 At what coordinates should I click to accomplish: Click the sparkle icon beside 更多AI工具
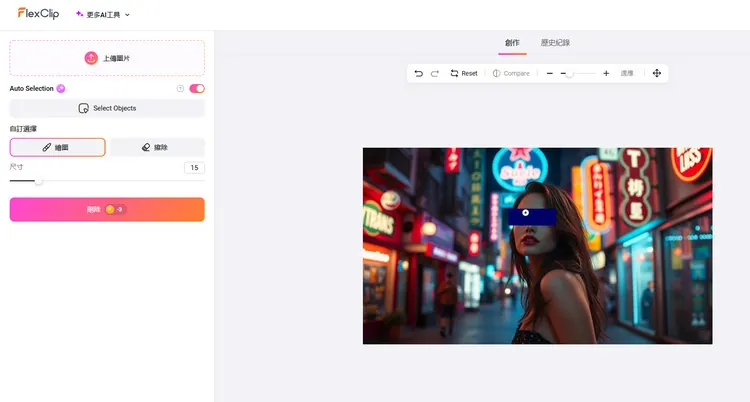pos(79,14)
